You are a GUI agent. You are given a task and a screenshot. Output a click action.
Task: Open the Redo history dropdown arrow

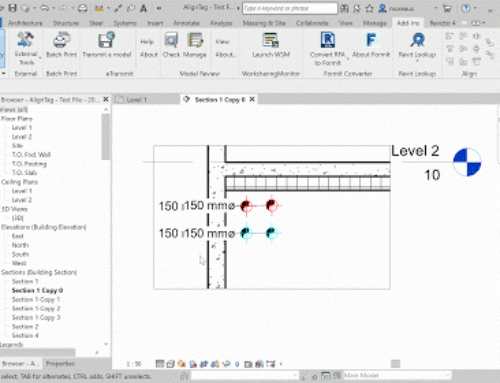72,8
